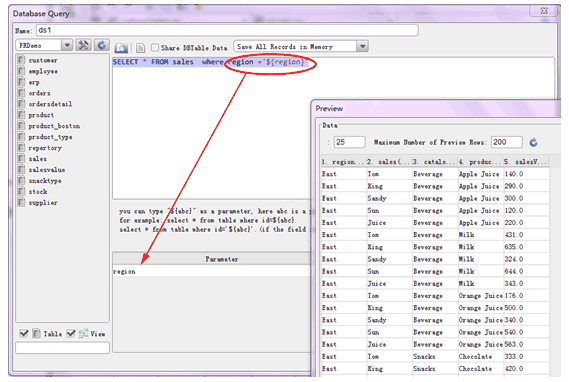Open the FRDemo connection dropdown
Image resolution: width=569 pixels, height=382 pixels.
pyautogui.click(x=67, y=45)
